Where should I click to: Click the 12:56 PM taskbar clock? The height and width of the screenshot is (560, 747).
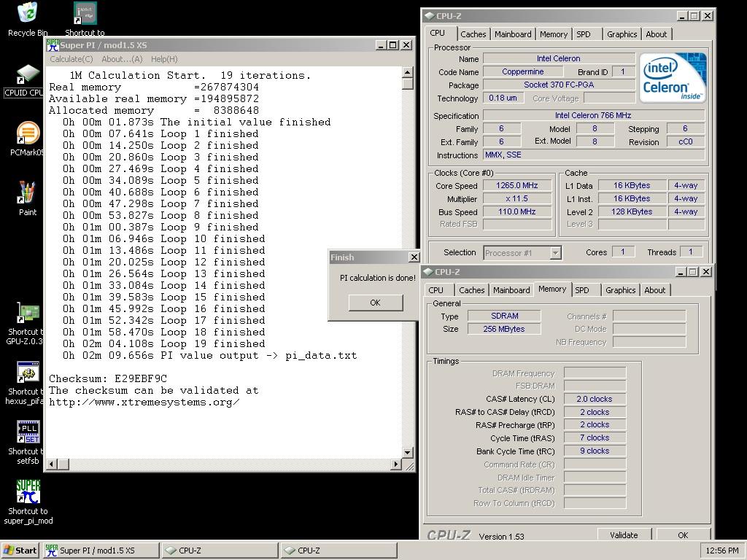721,551
